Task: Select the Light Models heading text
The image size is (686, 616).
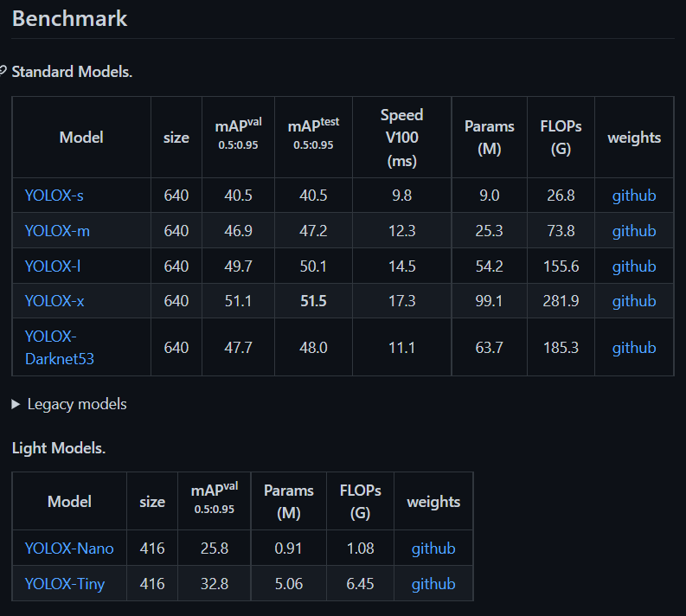Action: [x=59, y=448]
